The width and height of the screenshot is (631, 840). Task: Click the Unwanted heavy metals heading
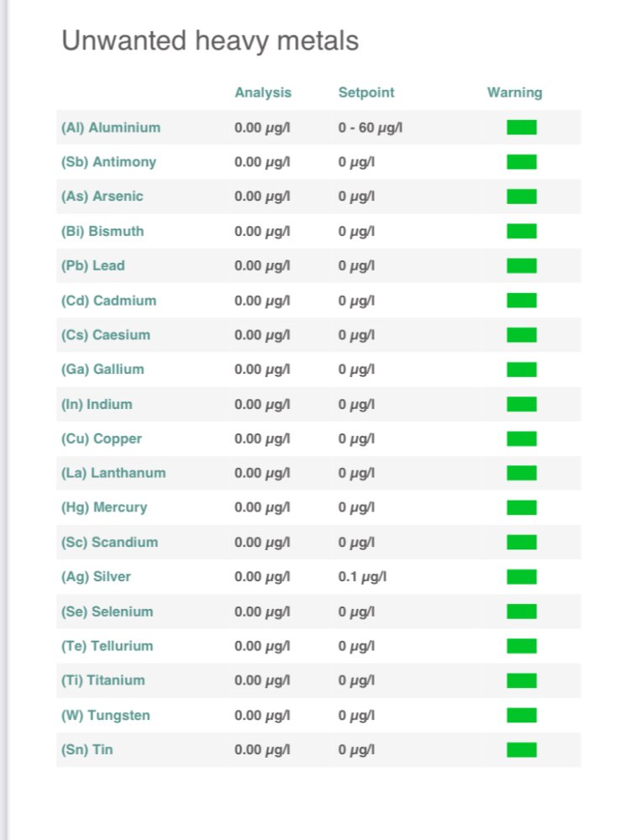click(x=210, y=40)
